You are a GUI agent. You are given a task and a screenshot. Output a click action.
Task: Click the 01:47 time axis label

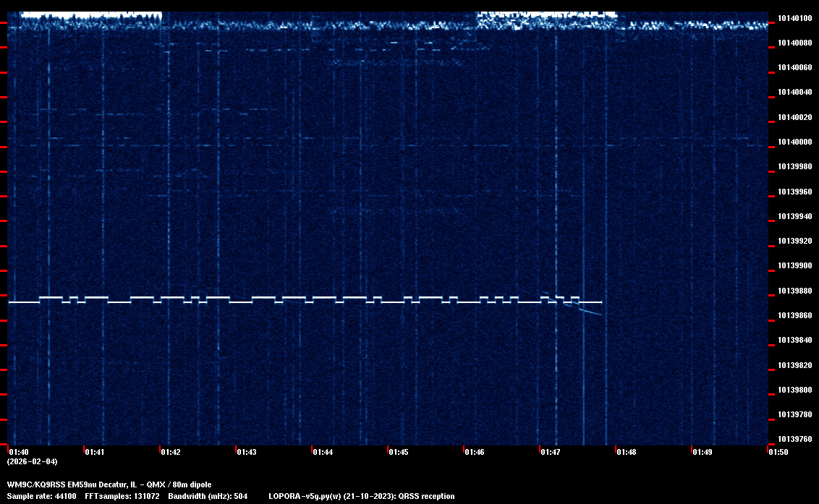click(550, 452)
